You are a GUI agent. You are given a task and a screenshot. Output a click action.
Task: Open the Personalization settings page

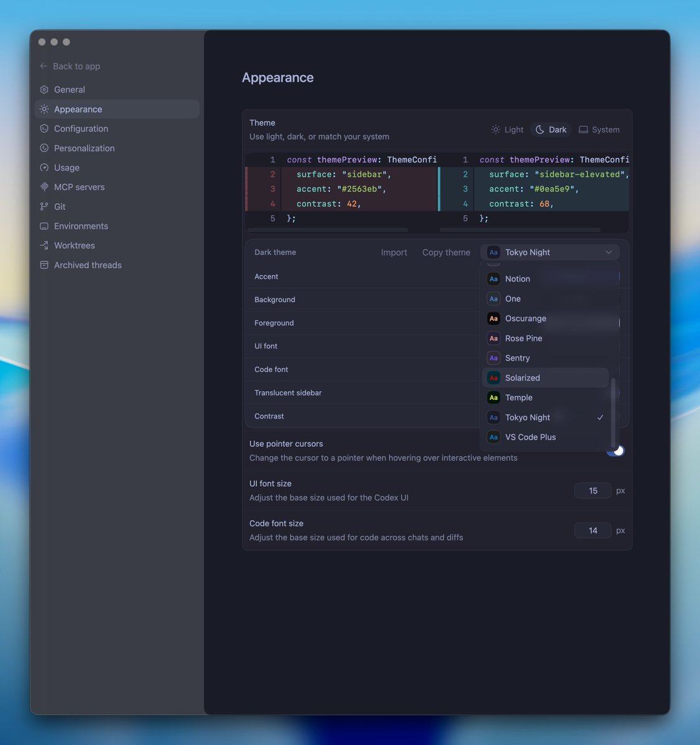coord(117,148)
